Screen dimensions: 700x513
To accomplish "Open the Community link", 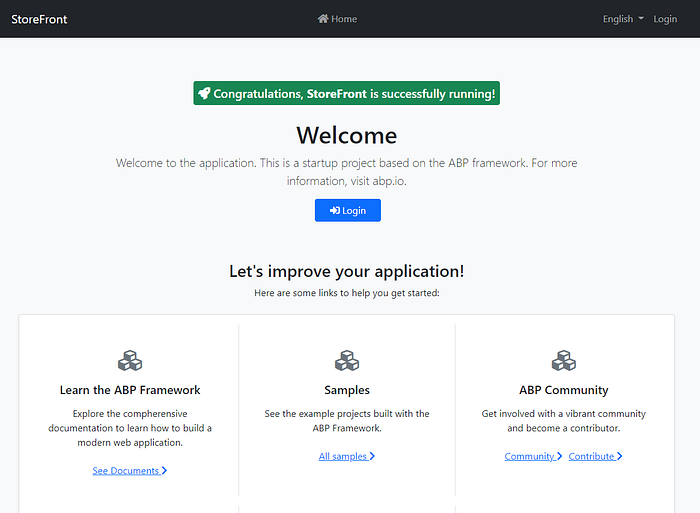I will (x=533, y=456).
